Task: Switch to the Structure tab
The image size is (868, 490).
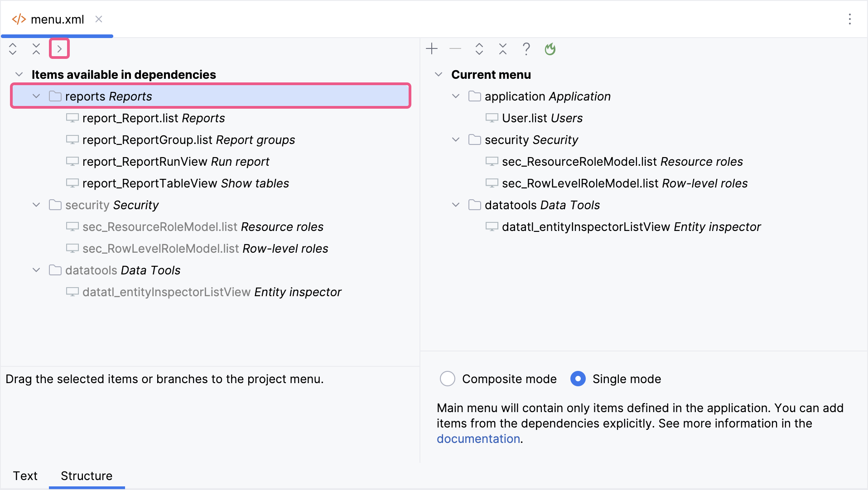Action: pyautogui.click(x=87, y=476)
